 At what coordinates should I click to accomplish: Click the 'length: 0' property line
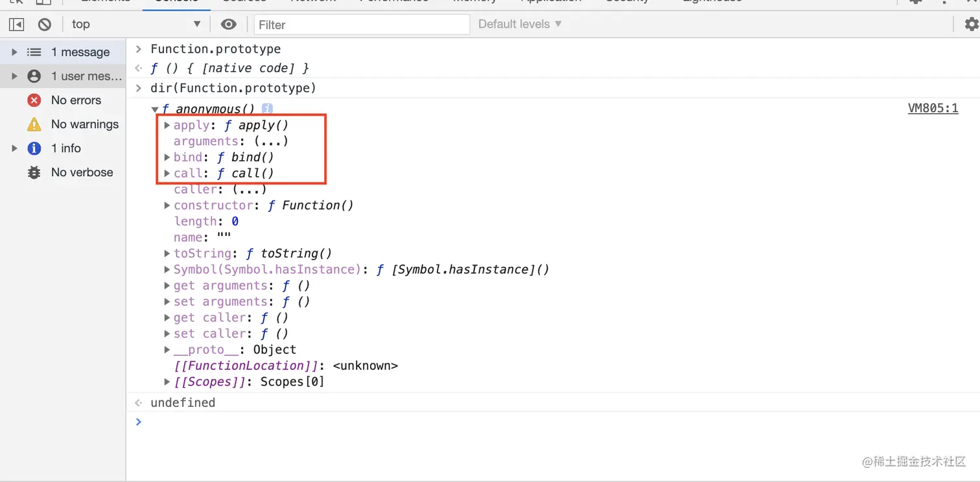206,222
